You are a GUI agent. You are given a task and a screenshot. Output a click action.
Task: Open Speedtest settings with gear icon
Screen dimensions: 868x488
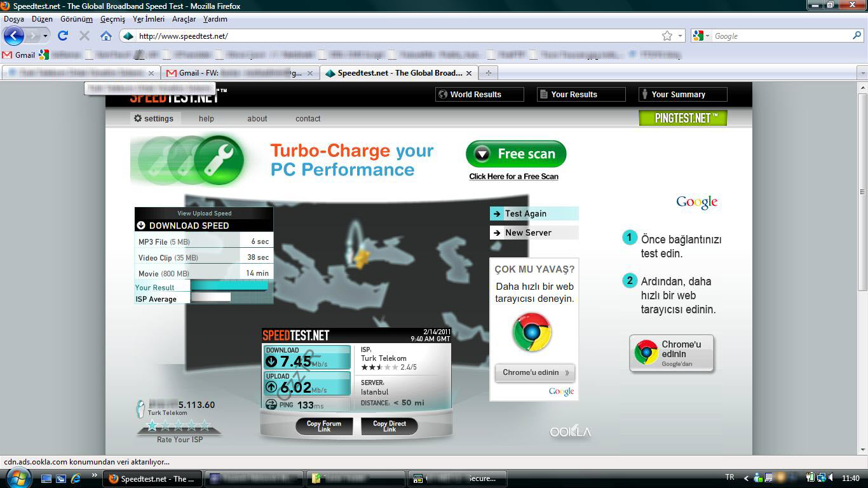[154, 118]
